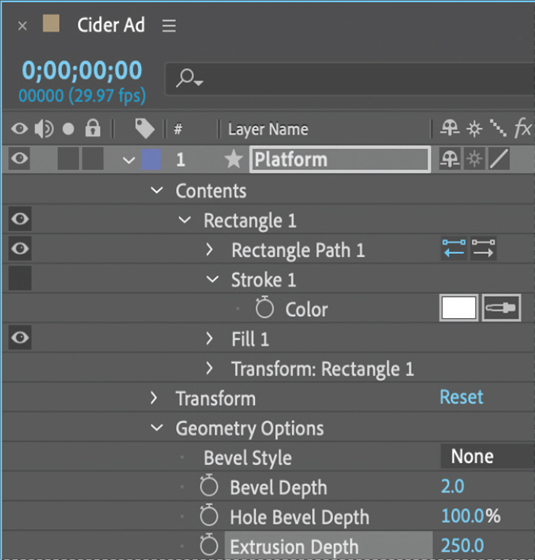Click the Reset link for Transform

coord(461,397)
